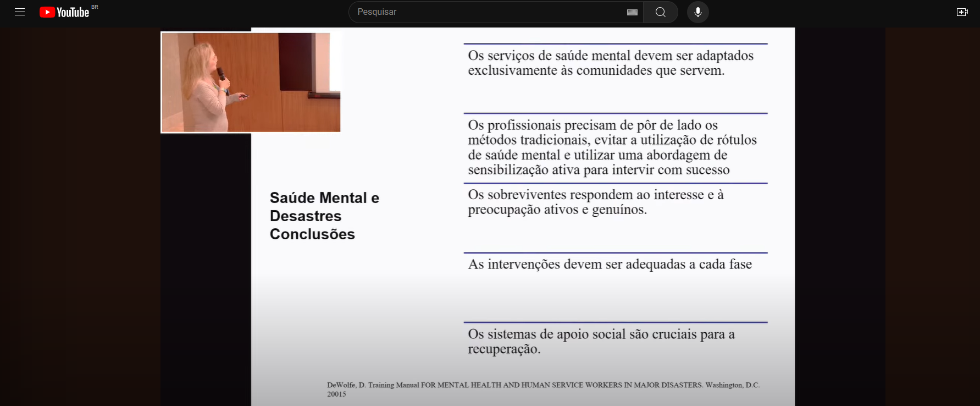Open the virtual keyboard in search box
Screen dimensions: 980x406
pos(632,12)
